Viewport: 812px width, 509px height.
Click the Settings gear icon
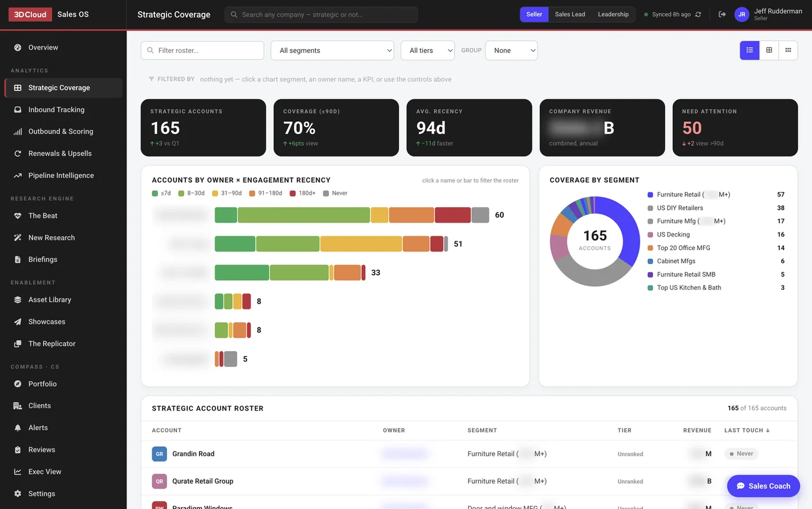coord(18,494)
